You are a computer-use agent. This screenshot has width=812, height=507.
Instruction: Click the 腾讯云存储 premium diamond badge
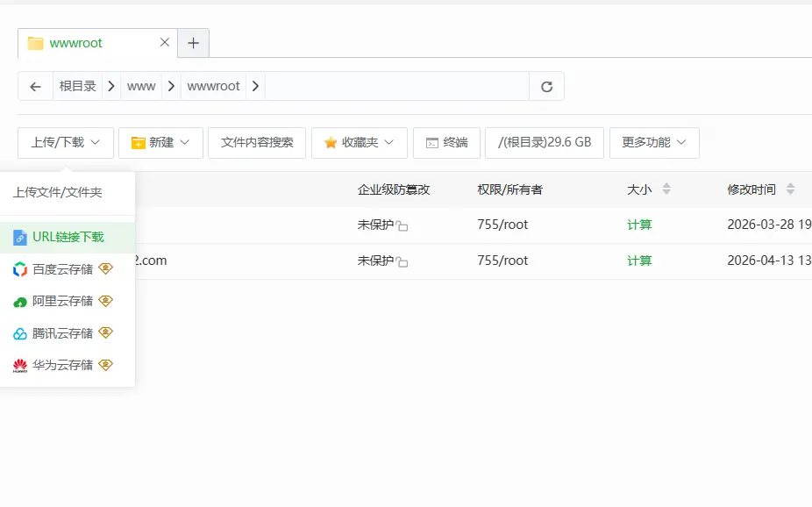point(105,333)
